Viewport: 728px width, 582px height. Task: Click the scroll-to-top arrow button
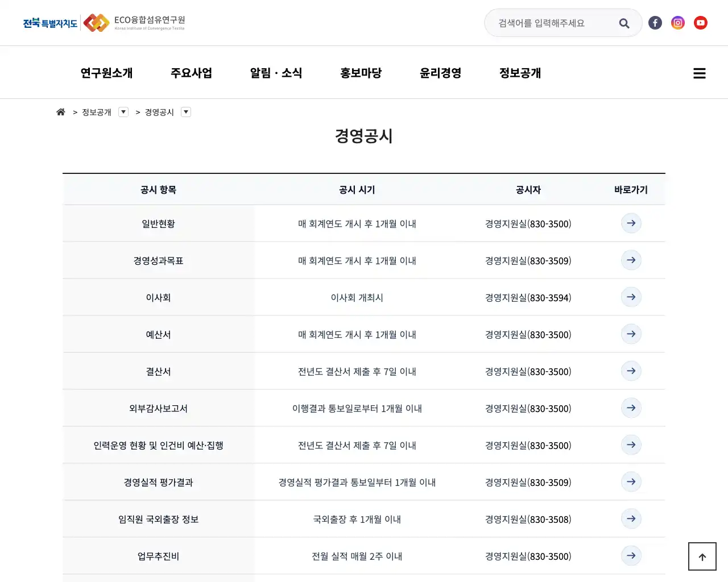702,556
